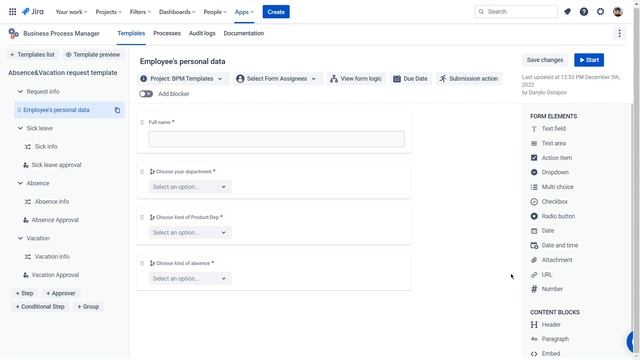Viewport: 640px width, 360px height.
Task: Open the Project: BPM Templates dropdown
Action: click(x=182, y=79)
